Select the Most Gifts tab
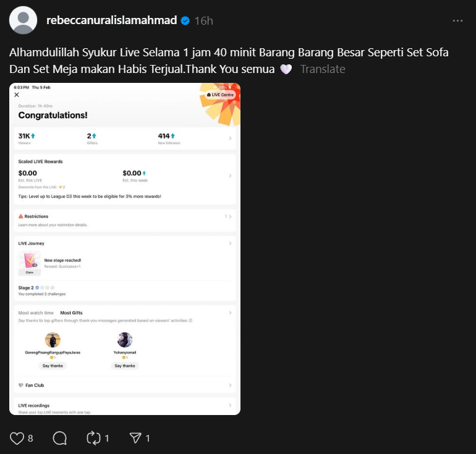476x454 pixels. pyautogui.click(x=72, y=313)
